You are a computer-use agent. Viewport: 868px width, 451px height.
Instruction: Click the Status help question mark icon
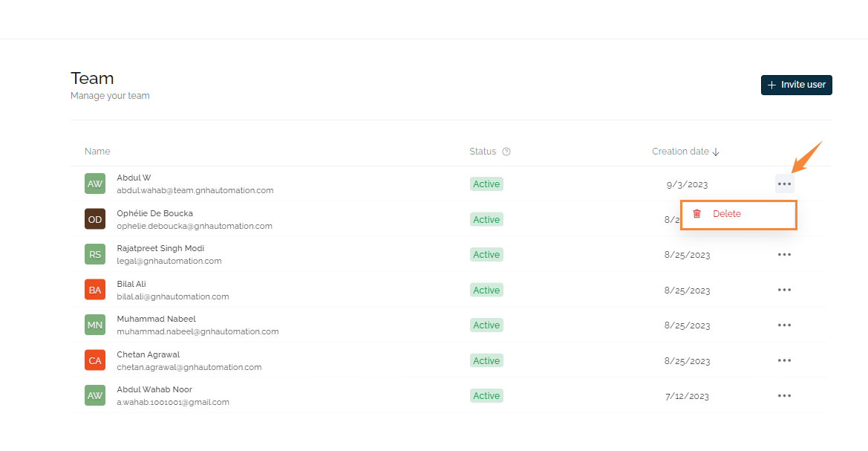(x=506, y=152)
